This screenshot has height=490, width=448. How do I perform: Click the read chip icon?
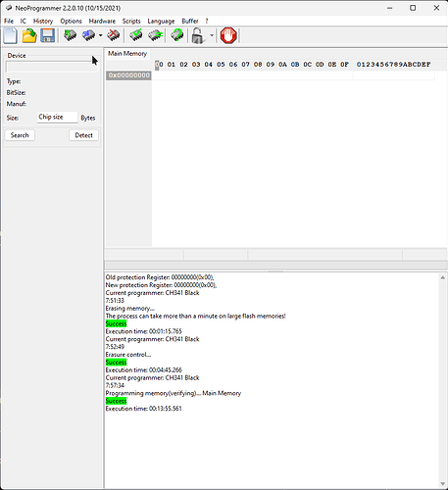point(70,35)
